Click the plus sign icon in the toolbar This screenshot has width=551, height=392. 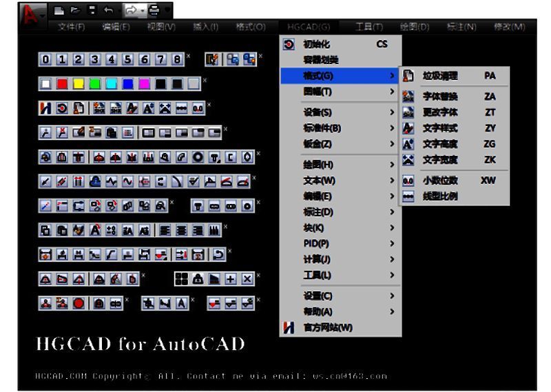[x=231, y=279]
